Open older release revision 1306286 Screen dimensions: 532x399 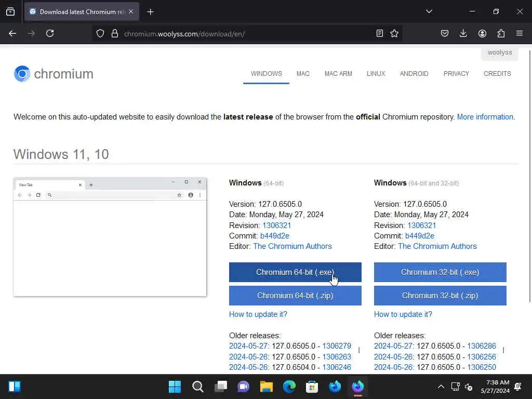tap(482, 346)
